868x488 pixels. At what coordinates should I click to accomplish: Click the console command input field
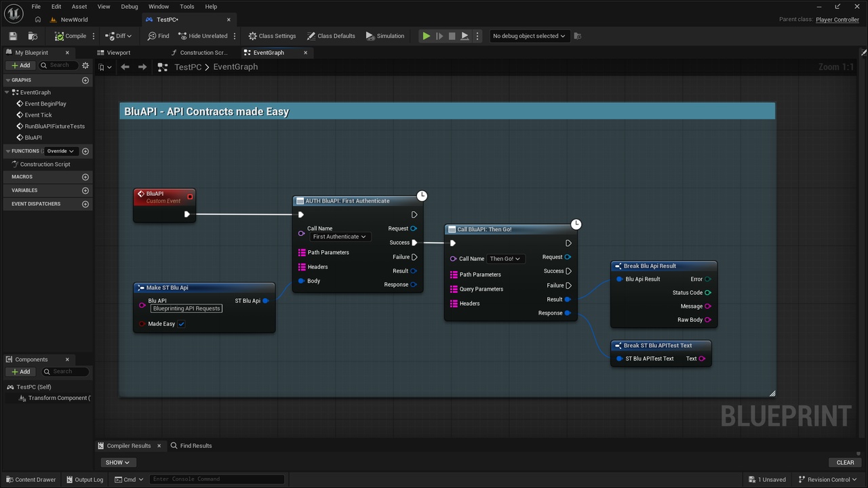216,479
